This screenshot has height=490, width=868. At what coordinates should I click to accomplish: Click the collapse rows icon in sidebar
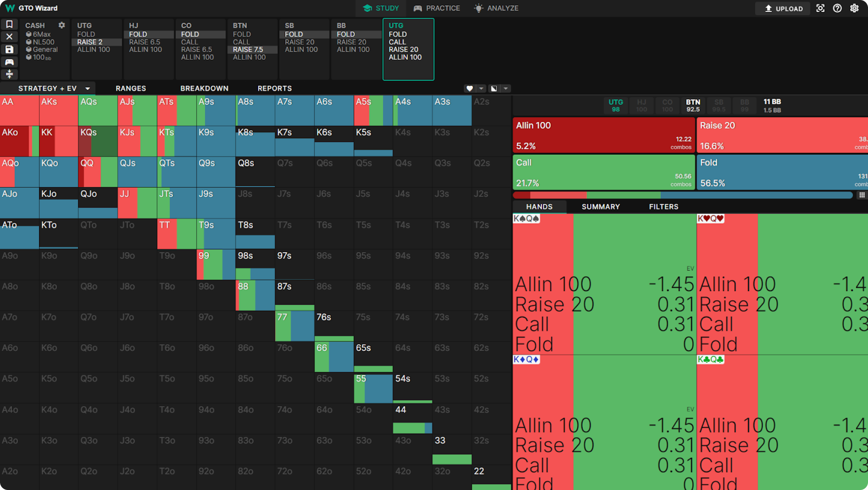9,74
